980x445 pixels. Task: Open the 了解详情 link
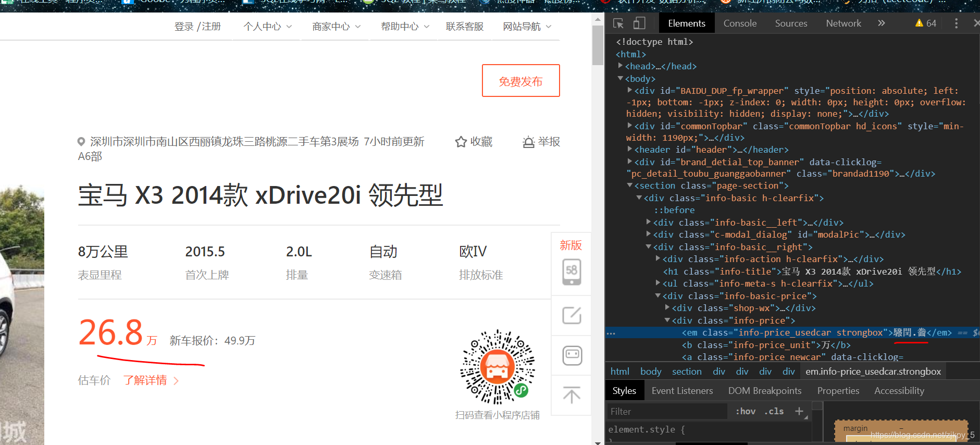tap(151, 380)
